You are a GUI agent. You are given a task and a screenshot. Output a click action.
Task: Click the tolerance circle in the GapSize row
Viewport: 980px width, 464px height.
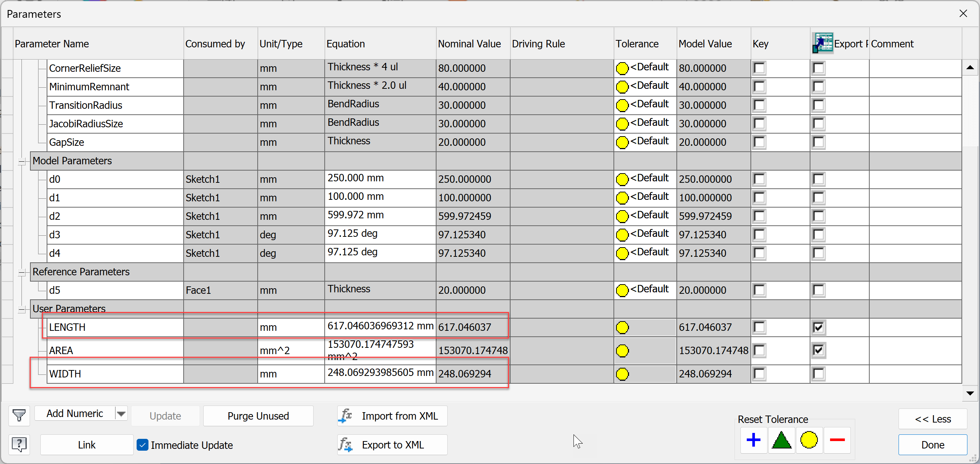[622, 142]
